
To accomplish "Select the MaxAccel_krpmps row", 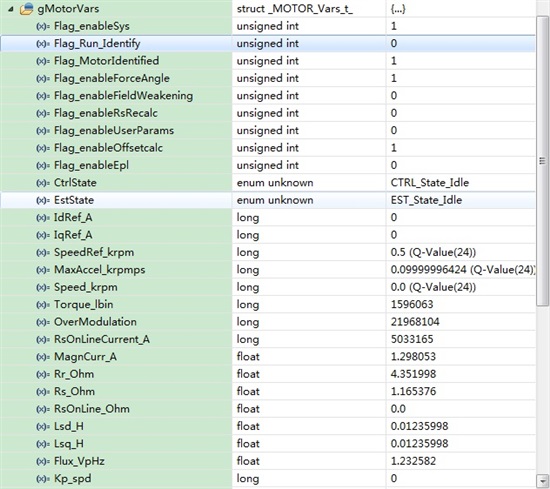I will click(x=268, y=270).
